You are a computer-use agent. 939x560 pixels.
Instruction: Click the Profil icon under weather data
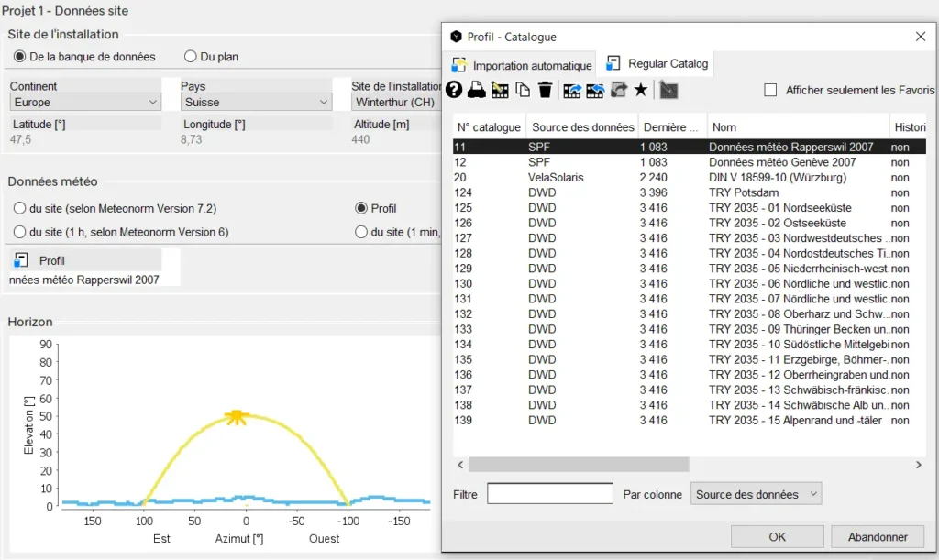(19, 261)
